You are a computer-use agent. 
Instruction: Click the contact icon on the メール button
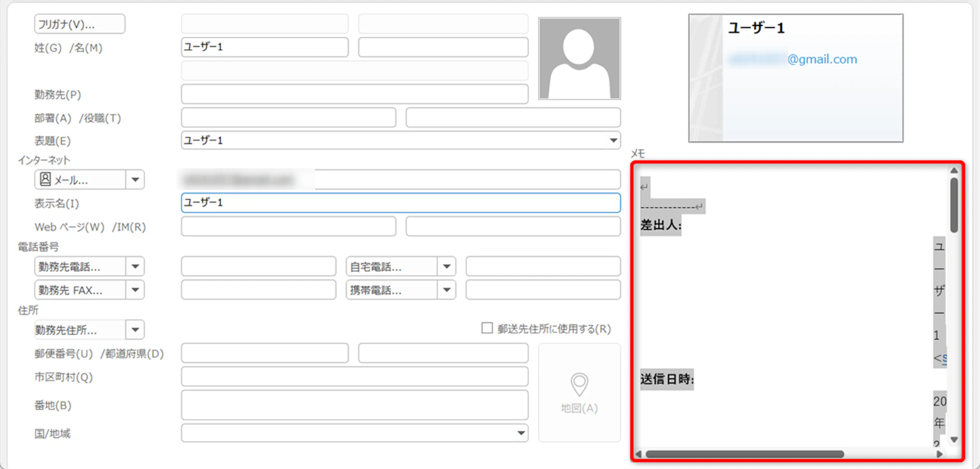(x=45, y=179)
